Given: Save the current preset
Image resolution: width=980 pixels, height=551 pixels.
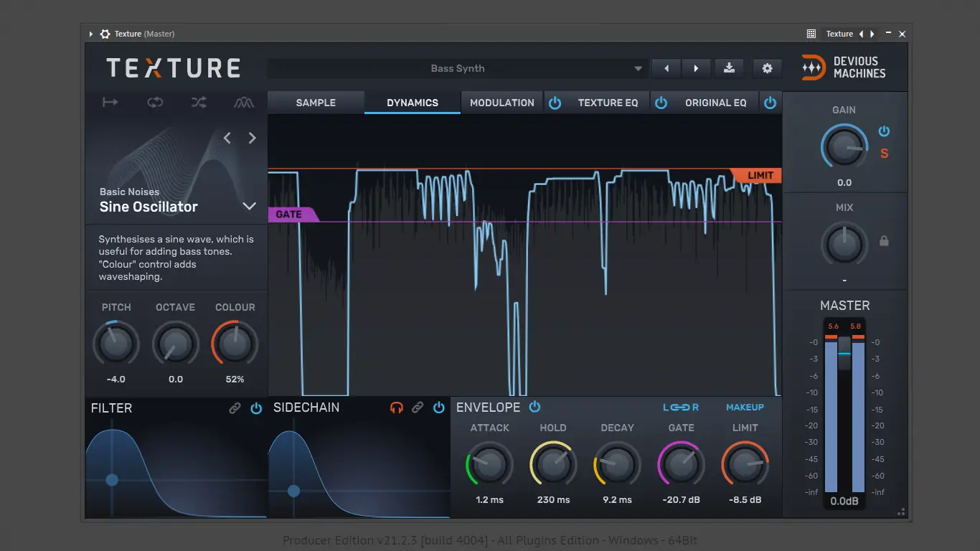Looking at the screenshot, I should click(x=729, y=68).
